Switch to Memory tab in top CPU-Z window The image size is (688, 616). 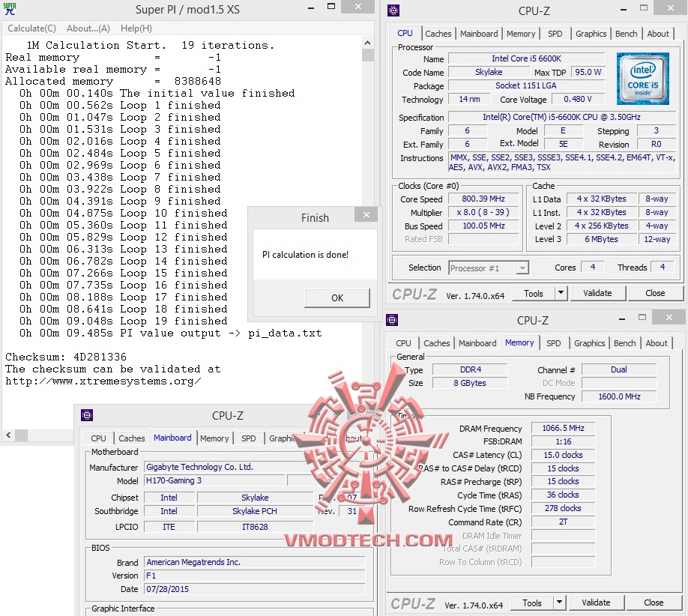pyautogui.click(x=520, y=34)
